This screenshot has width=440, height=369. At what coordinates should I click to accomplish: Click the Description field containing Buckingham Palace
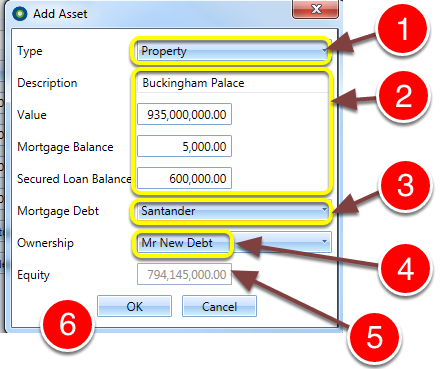pos(233,83)
